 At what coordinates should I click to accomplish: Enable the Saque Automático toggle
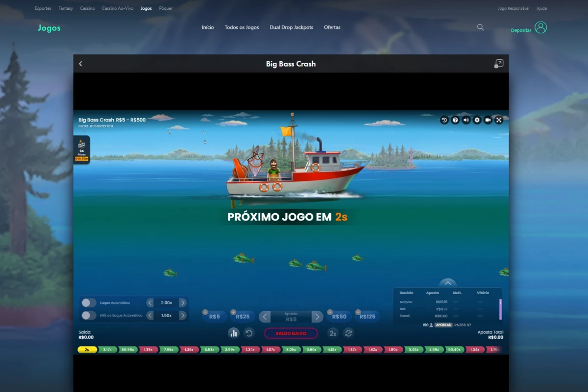click(x=89, y=303)
